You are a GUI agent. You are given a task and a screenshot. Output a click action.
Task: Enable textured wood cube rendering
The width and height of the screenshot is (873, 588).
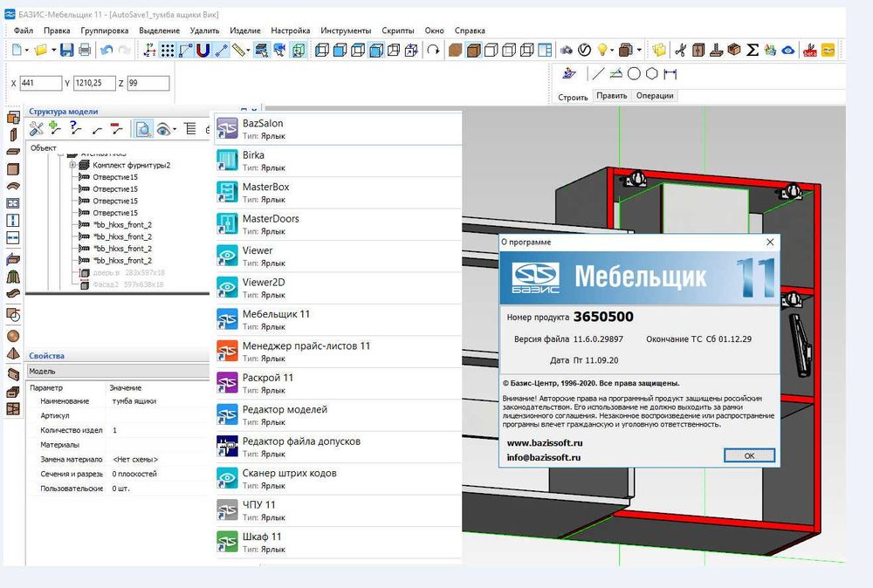tap(455, 50)
